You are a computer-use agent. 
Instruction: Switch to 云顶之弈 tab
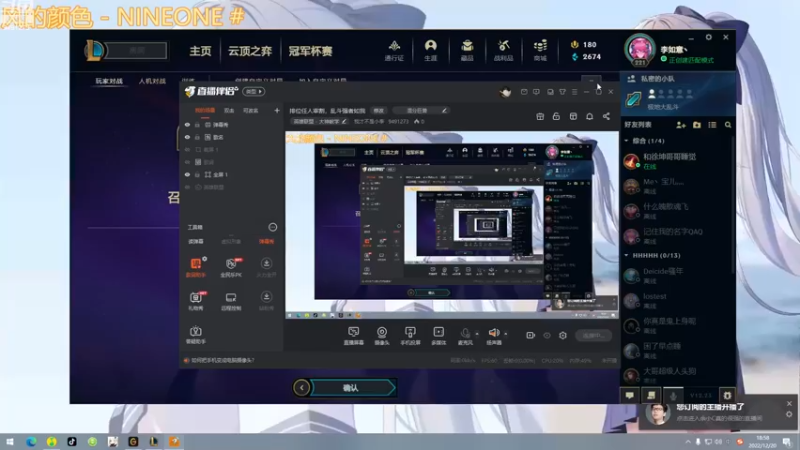pos(249,51)
